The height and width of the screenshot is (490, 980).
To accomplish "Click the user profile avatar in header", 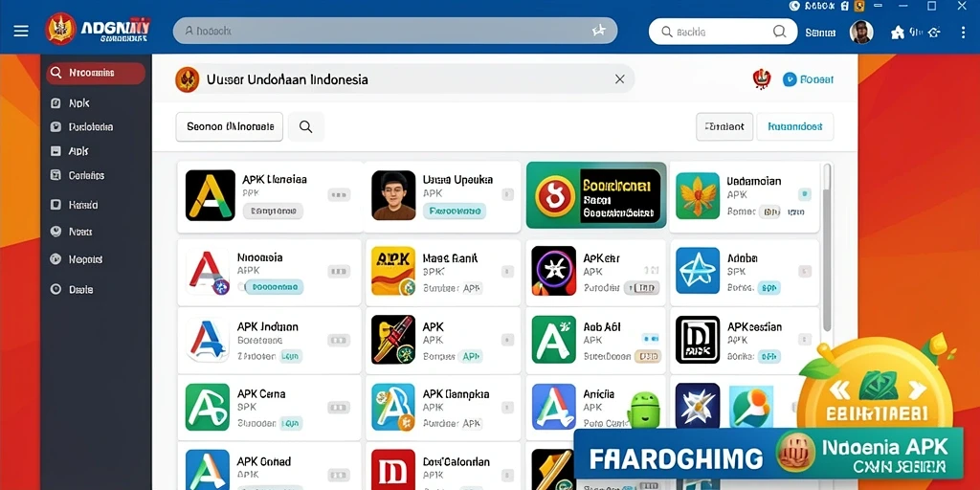I will coord(861,32).
